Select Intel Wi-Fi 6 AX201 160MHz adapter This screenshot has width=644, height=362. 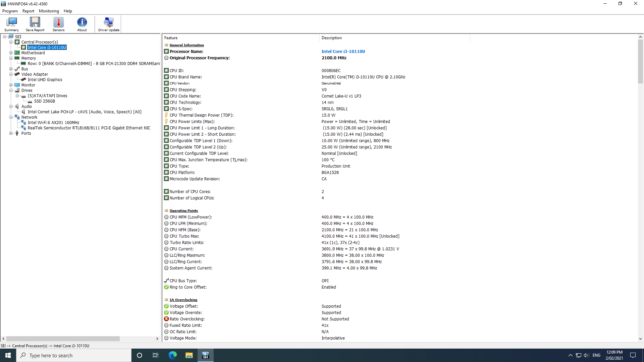click(53, 123)
